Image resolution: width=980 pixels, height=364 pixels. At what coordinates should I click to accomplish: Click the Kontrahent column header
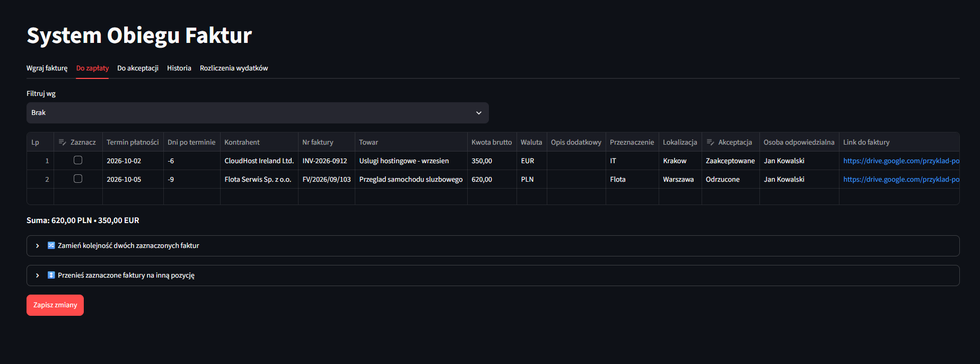(x=259, y=142)
